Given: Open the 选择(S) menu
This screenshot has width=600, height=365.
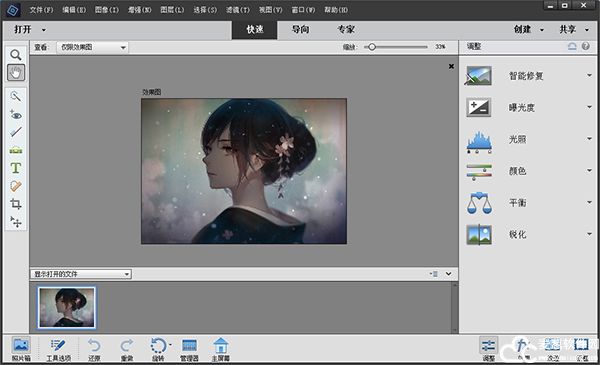Looking at the screenshot, I should coord(205,10).
